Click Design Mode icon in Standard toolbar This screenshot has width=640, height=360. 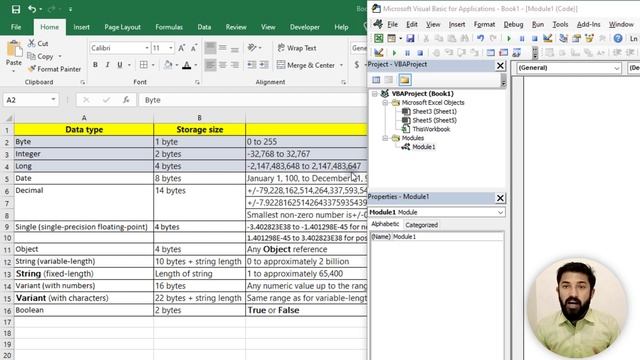(548, 38)
